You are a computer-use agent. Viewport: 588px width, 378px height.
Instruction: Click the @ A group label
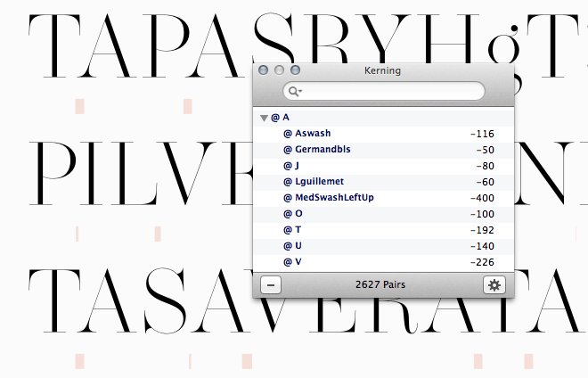[280, 118]
